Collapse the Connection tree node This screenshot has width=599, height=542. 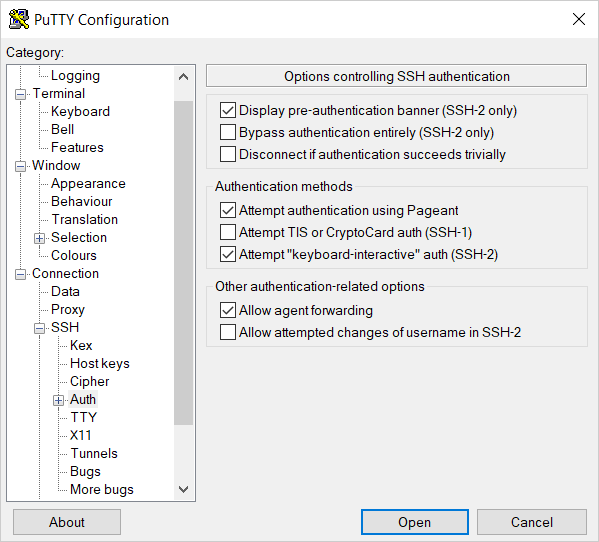coord(20,274)
